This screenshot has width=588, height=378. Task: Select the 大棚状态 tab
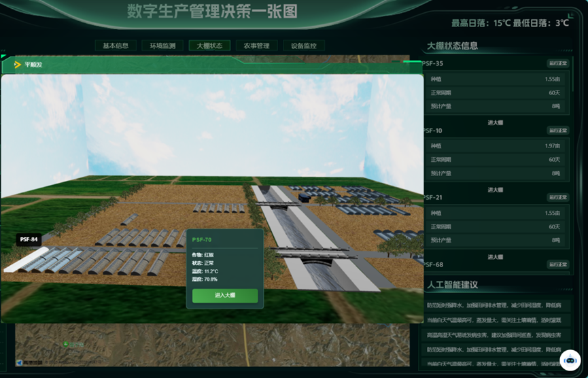tap(209, 46)
